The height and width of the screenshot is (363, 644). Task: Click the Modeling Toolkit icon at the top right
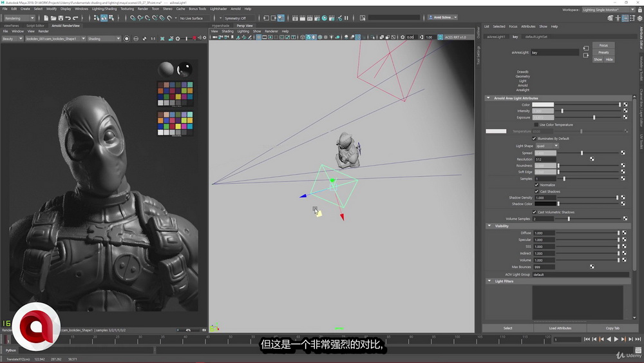[611, 18]
